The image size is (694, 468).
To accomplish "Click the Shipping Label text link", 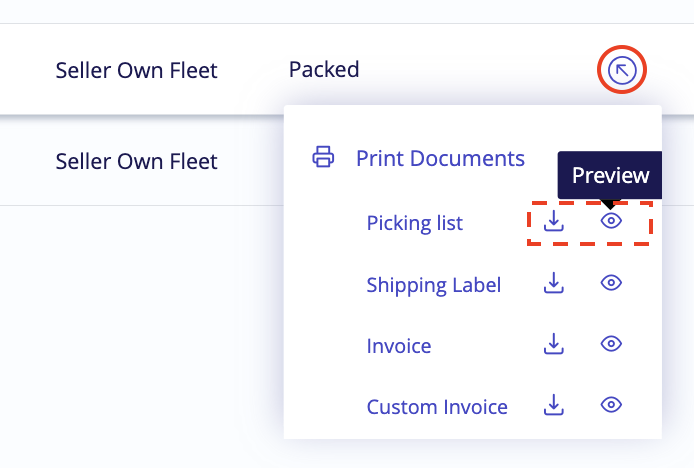I will 434,285.
